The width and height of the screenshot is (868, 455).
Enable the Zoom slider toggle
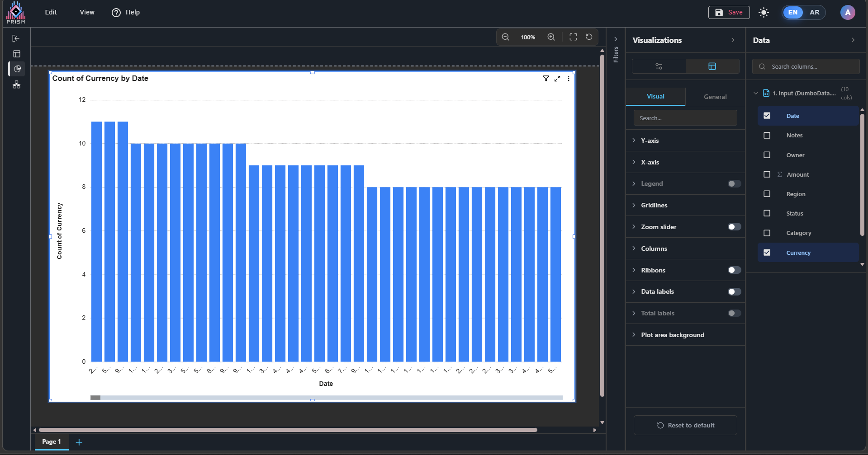pos(734,227)
